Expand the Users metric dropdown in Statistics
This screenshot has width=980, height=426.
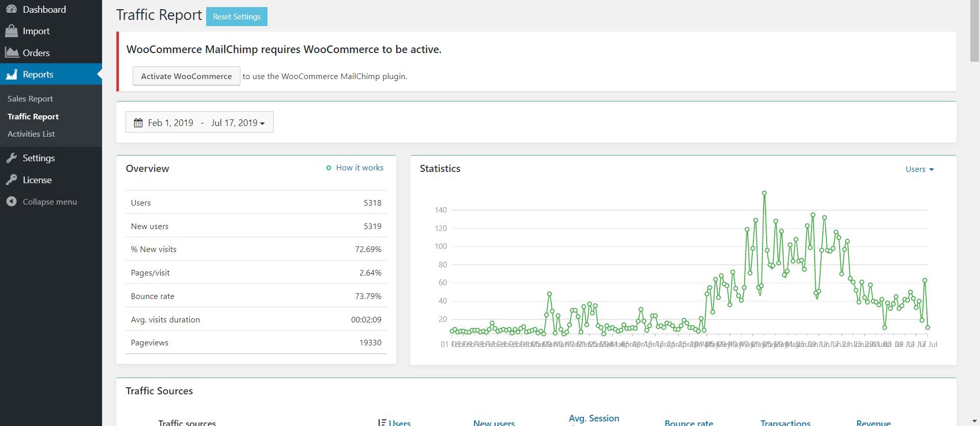click(x=919, y=169)
